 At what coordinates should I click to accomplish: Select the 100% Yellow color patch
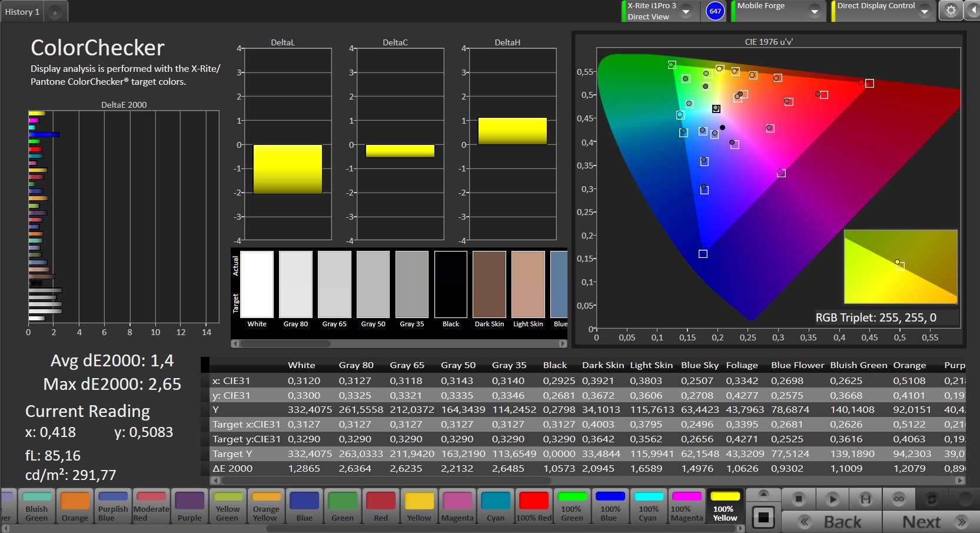(725, 506)
